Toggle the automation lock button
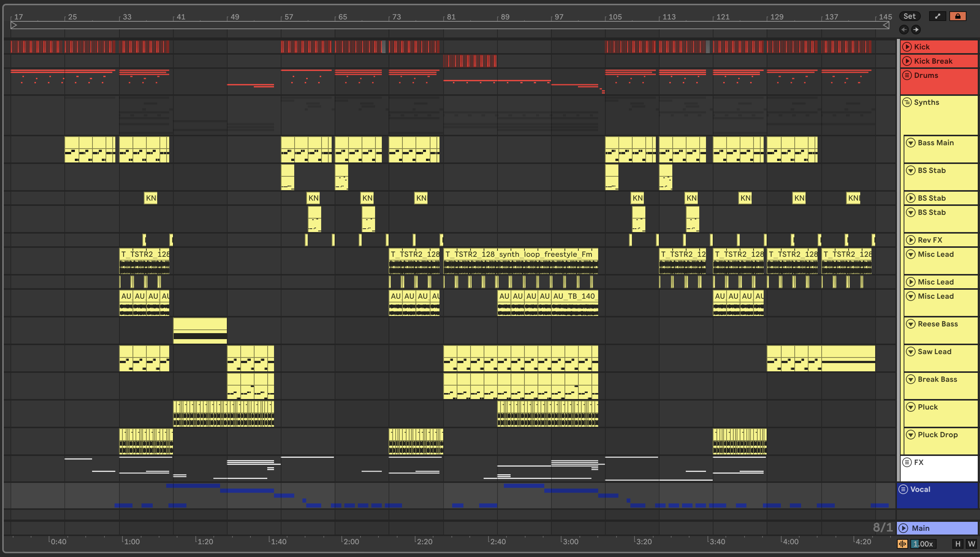980x557 pixels. [x=958, y=16]
